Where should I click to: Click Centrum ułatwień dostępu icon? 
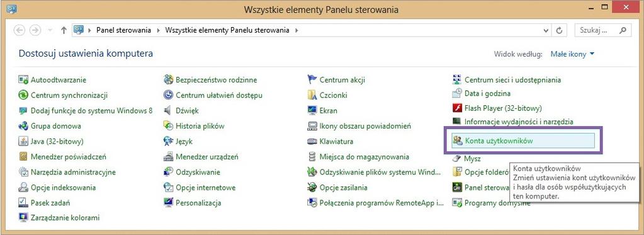[168, 95]
